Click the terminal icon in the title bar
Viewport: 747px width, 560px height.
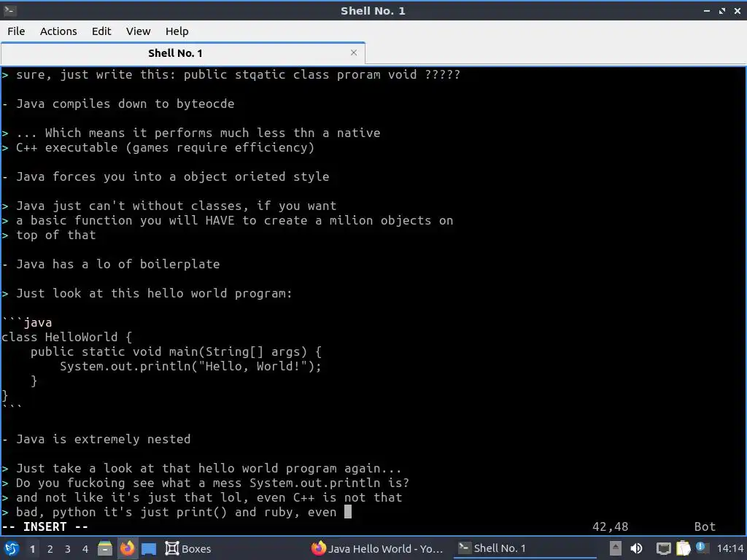(9, 10)
